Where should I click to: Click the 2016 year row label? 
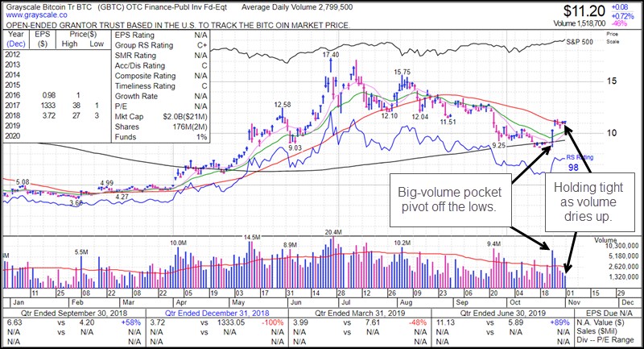(x=12, y=95)
